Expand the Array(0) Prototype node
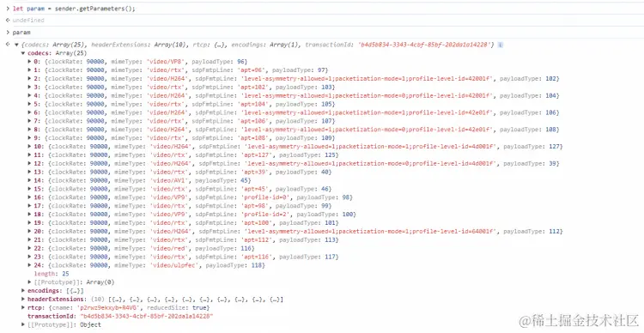 pyautogui.click(x=29, y=282)
